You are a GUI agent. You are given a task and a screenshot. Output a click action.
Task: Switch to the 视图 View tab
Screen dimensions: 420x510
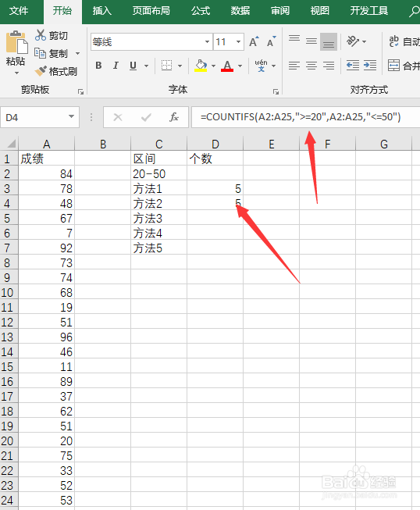[319, 11]
